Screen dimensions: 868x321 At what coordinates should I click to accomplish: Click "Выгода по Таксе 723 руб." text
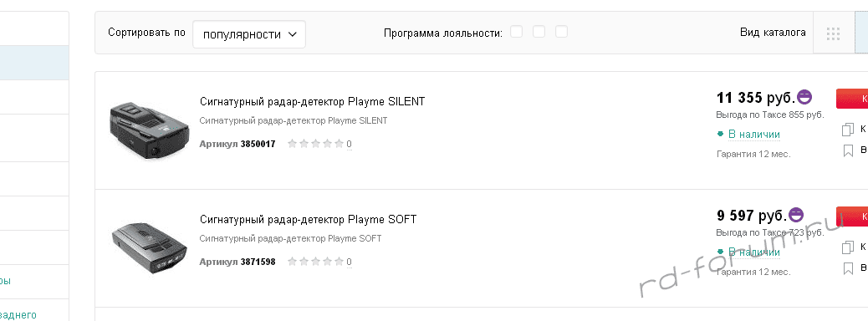[x=770, y=232]
